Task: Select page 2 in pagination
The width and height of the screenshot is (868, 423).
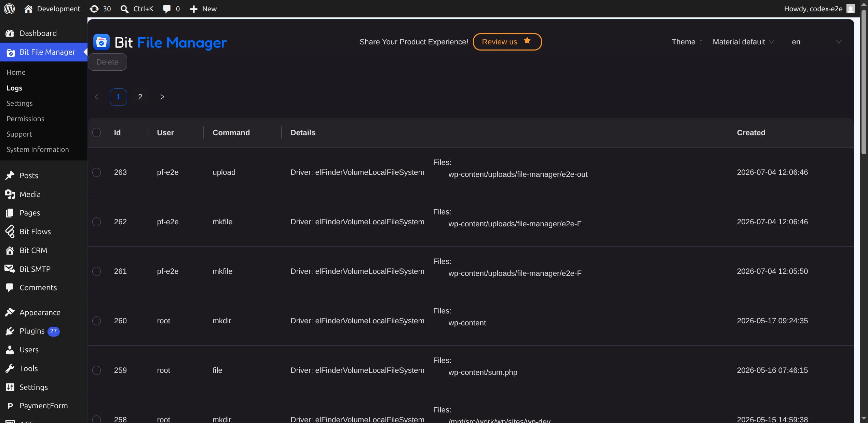Action: pos(140,97)
